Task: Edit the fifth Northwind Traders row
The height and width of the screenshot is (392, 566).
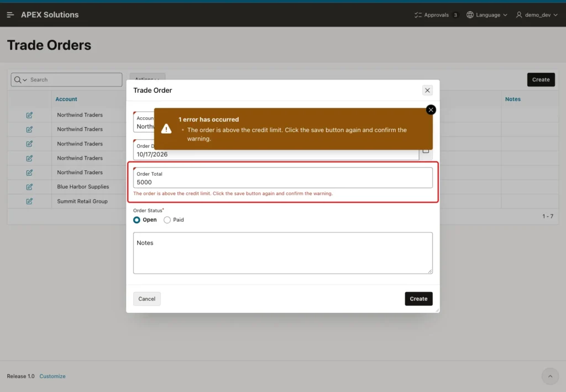Action: tap(29, 173)
